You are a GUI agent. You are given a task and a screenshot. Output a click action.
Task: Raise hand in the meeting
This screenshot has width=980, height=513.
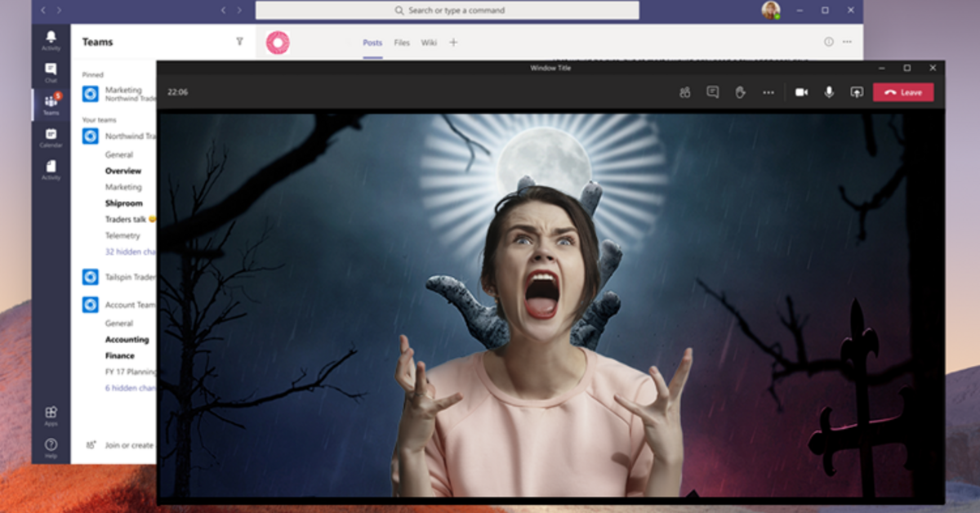coord(740,92)
